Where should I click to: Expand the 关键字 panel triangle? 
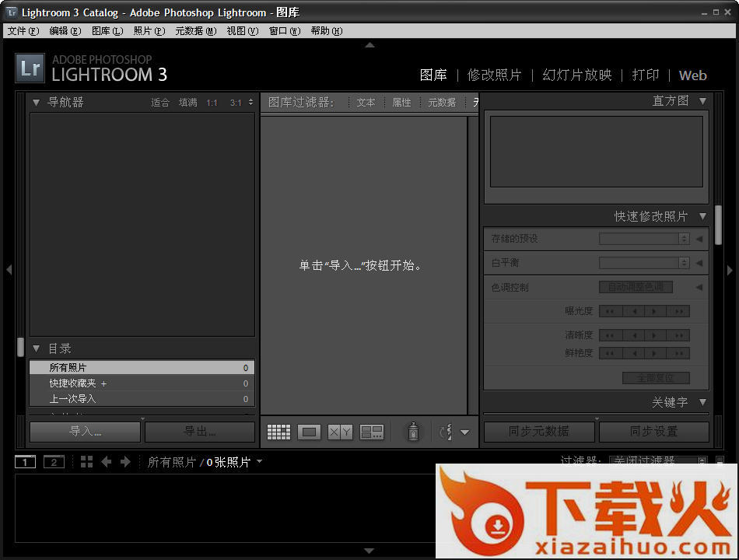click(702, 402)
